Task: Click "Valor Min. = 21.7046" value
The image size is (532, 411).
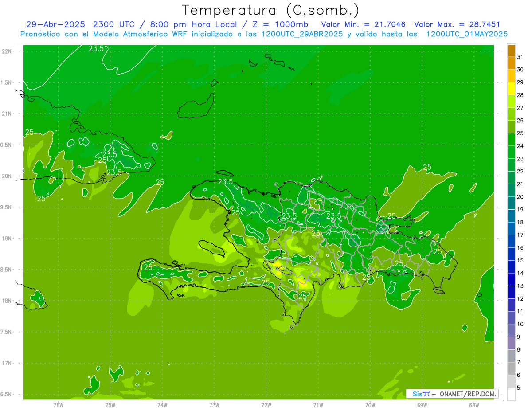Action: point(363,24)
